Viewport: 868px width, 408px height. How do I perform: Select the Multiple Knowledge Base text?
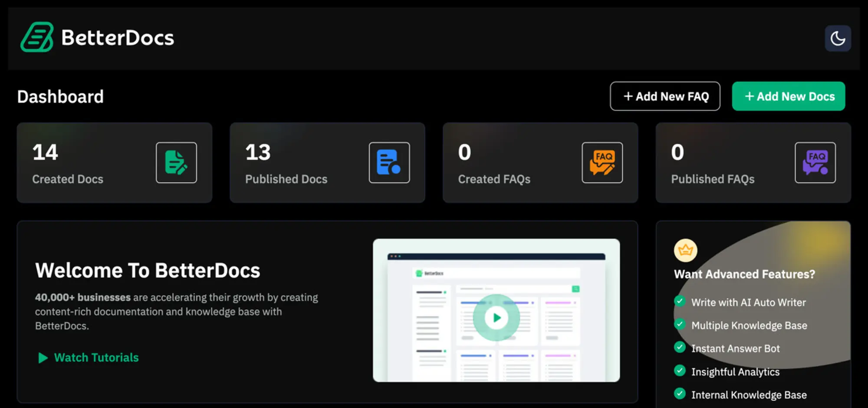click(749, 326)
